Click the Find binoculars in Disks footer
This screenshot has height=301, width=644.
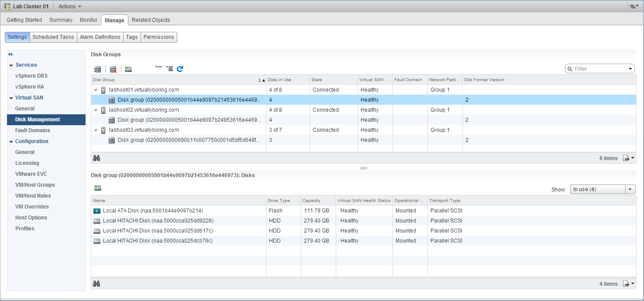tap(96, 284)
